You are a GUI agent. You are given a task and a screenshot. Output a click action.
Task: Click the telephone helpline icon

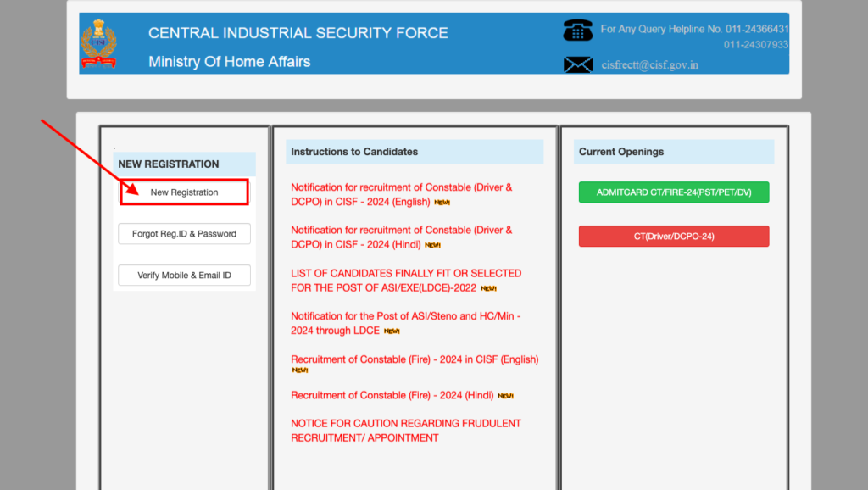577,30
